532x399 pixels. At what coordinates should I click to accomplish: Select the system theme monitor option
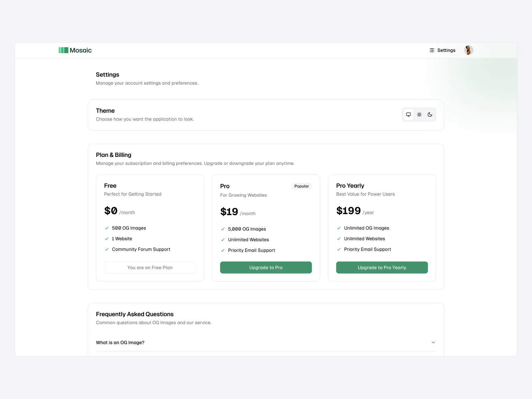click(408, 115)
